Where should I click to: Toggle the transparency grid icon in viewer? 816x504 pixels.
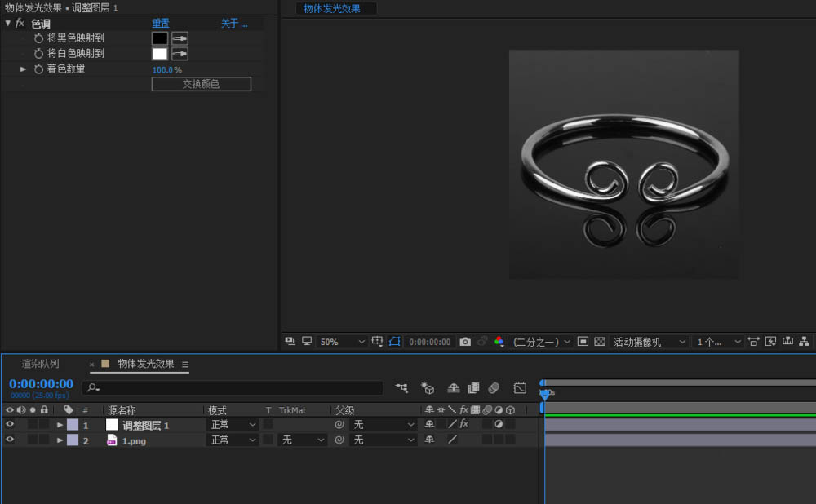point(600,342)
